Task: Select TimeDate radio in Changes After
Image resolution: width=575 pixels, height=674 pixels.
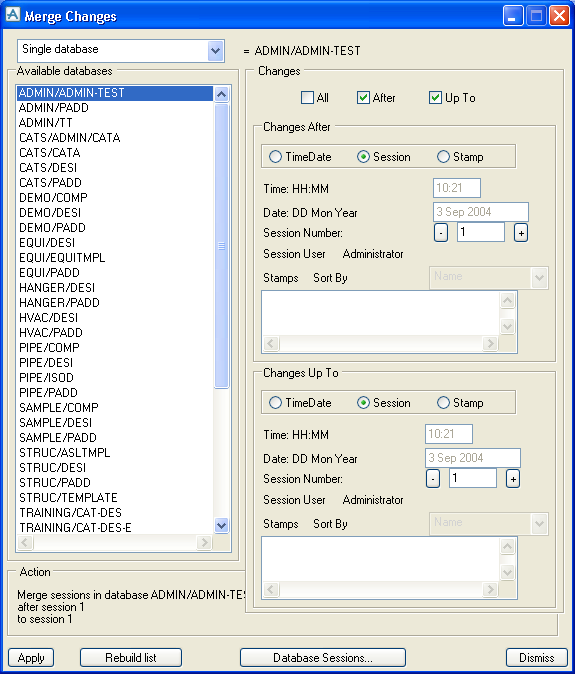Action: point(275,156)
